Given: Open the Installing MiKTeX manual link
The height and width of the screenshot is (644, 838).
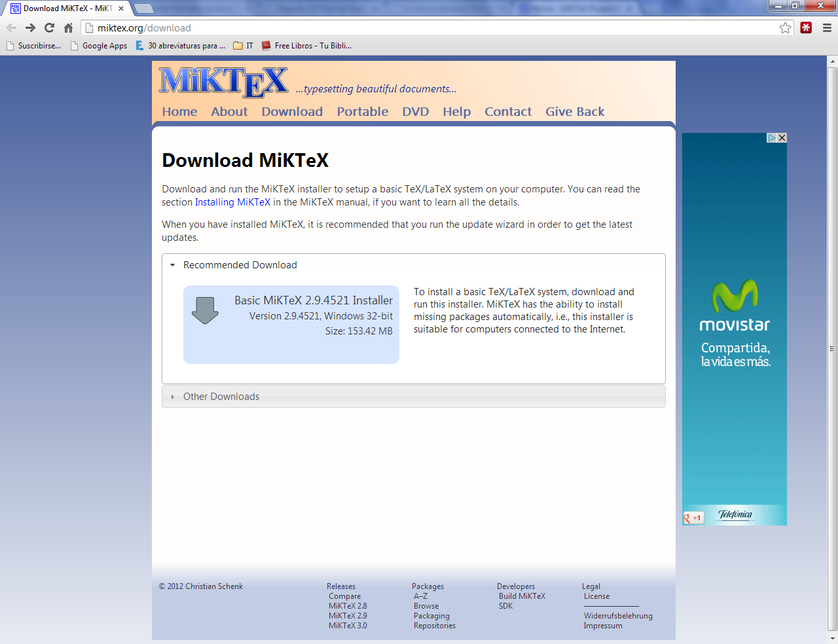Looking at the screenshot, I should click(x=232, y=202).
